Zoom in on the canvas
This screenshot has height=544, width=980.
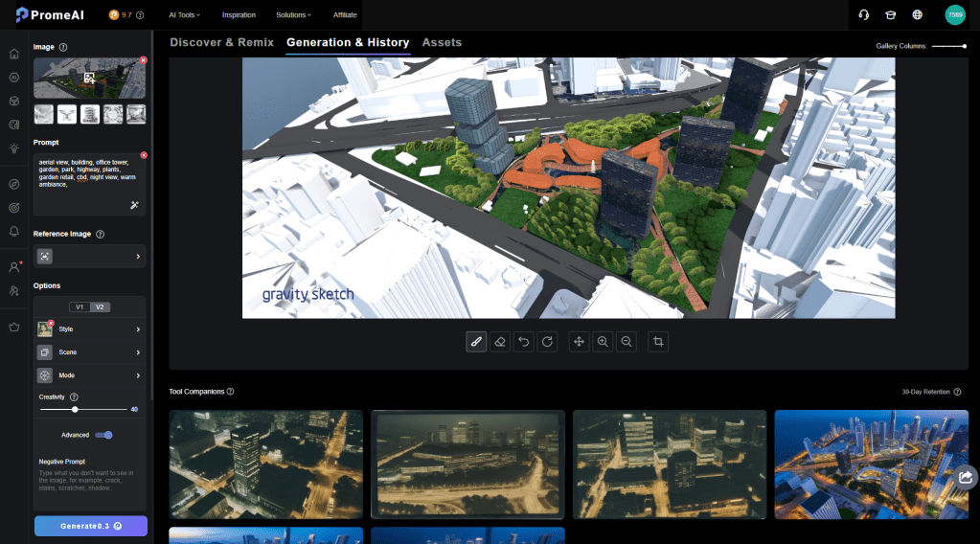click(x=603, y=342)
